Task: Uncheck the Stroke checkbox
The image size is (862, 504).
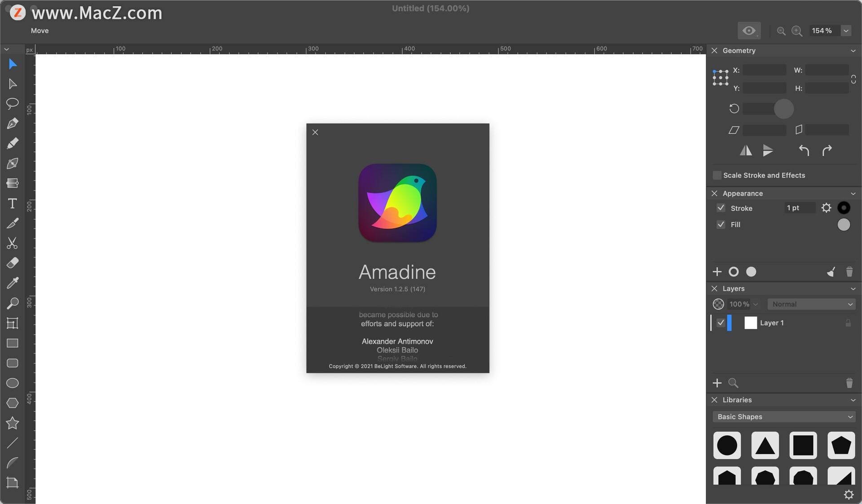Action: [721, 208]
